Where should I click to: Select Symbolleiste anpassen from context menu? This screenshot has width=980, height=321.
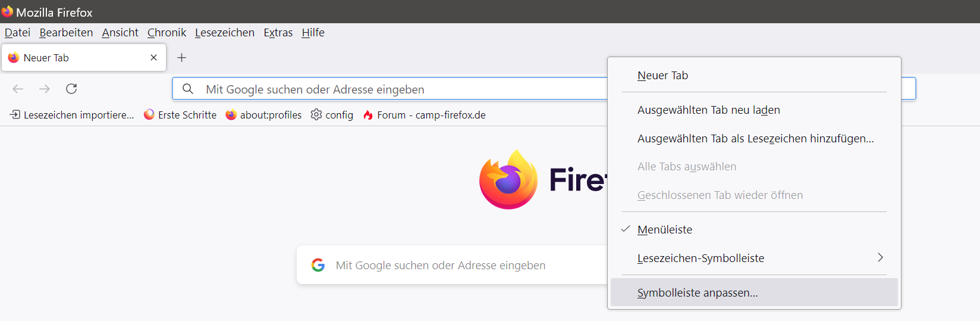tap(698, 292)
